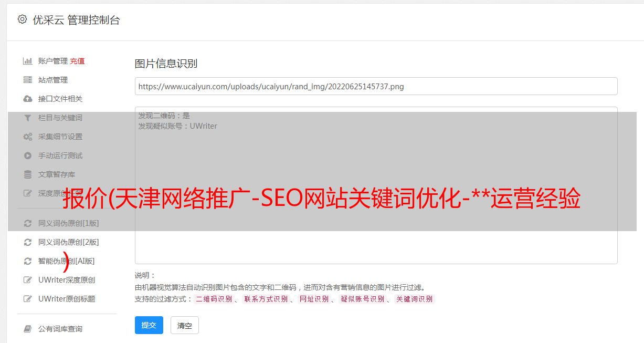Open 采集细节设置 in the sidebar
The height and width of the screenshot is (343, 644).
pos(60,137)
